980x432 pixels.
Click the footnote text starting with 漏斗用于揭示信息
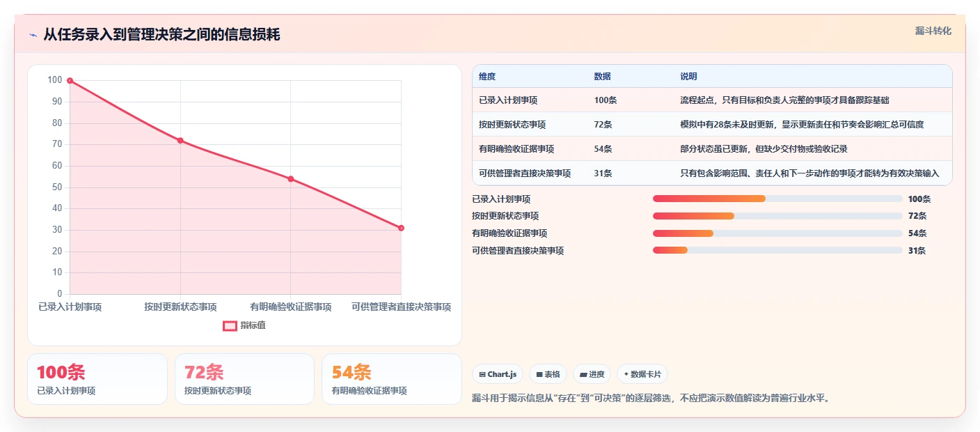click(x=651, y=399)
